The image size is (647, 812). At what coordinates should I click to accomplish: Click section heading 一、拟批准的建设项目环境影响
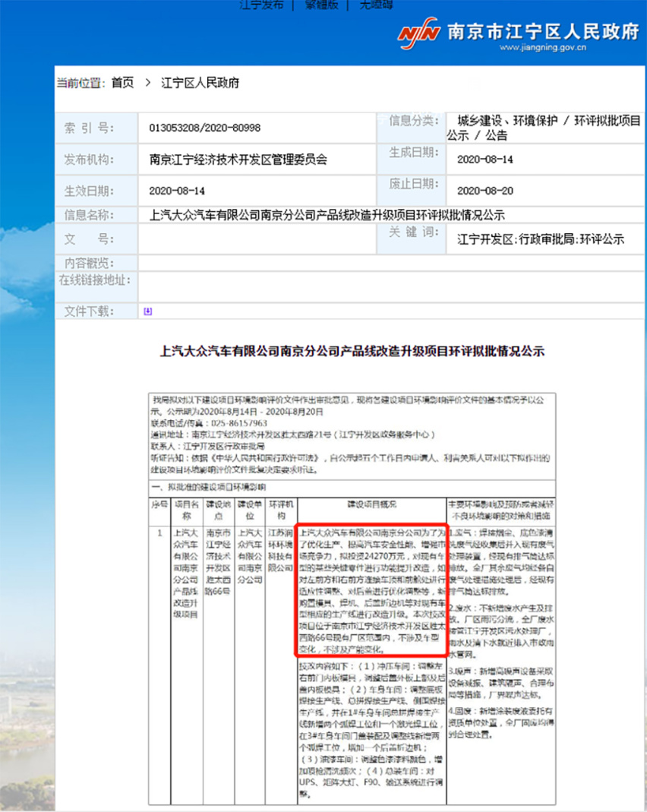[x=209, y=488]
